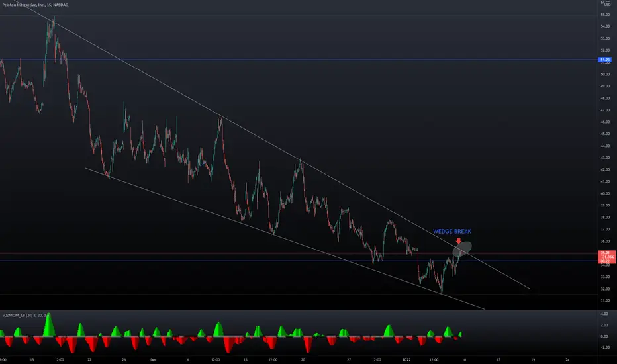Click the 40.00 price axis label

pos(605,194)
